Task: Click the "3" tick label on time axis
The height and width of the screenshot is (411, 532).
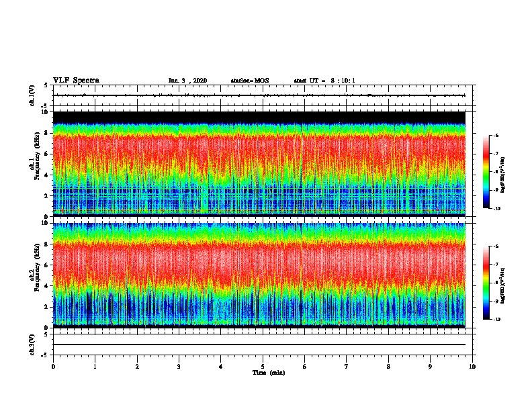Action: pyautogui.click(x=179, y=366)
